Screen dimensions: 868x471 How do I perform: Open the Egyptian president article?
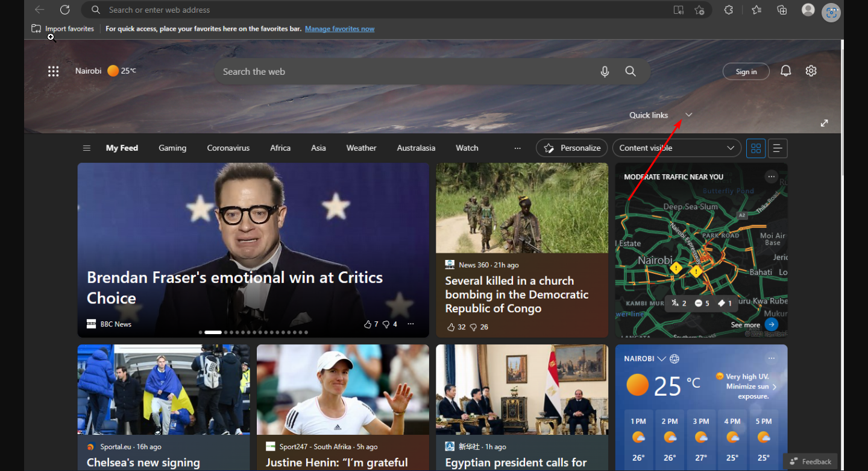(516, 463)
